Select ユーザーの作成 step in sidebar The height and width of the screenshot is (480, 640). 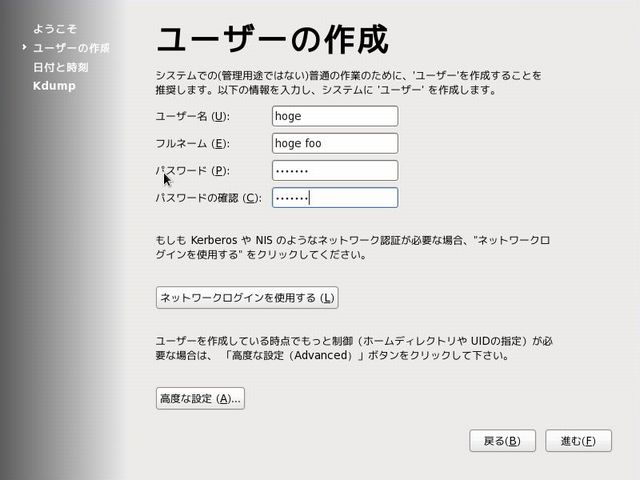pos(71,48)
